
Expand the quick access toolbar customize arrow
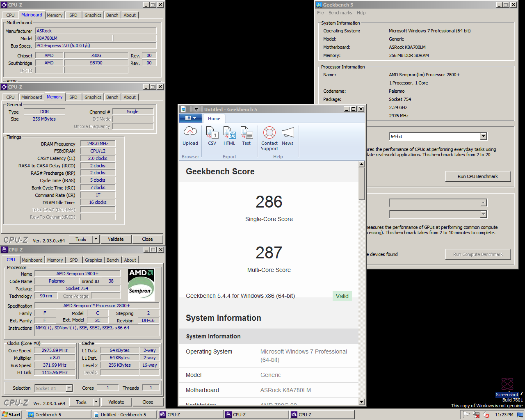point(196,109)
